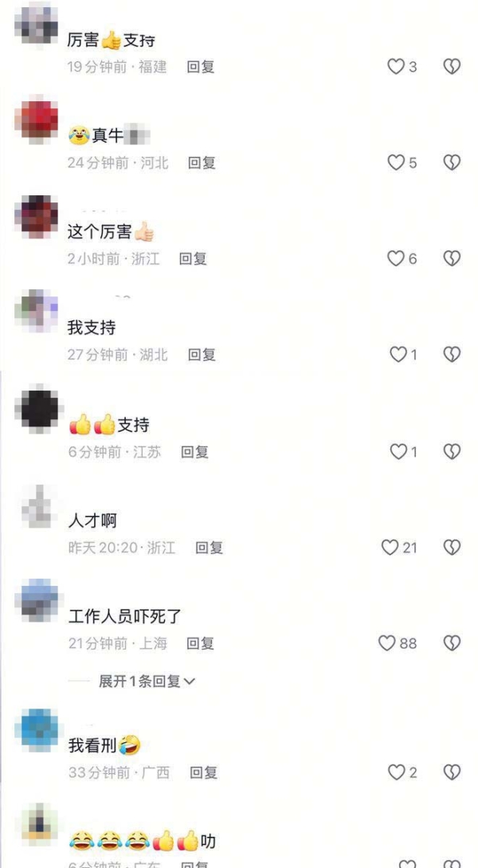Like the "厉害支持" comment from 福建
478x868 pixels.
point(396,67)
